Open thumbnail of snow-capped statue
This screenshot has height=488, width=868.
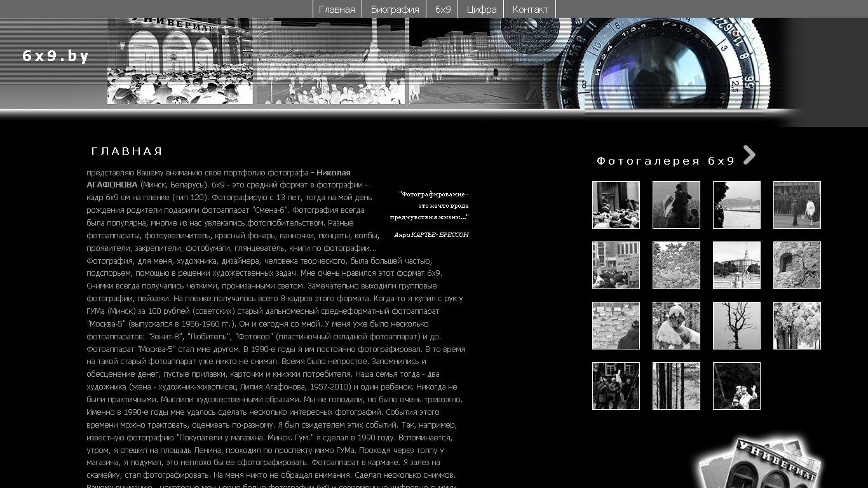point(676,325)
